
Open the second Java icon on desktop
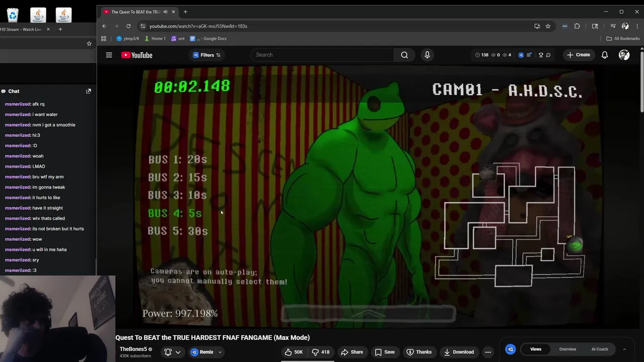coord(63,15)
